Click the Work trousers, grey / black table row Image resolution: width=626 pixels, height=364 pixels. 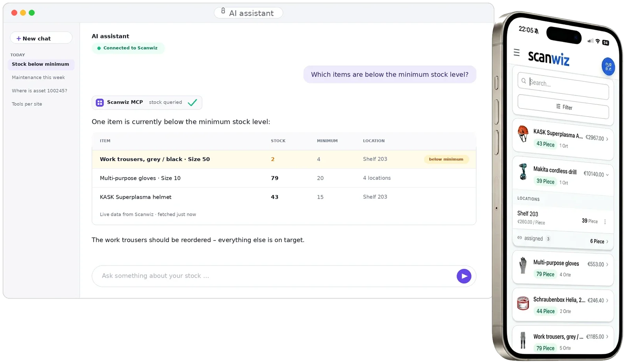coord(284,159)
